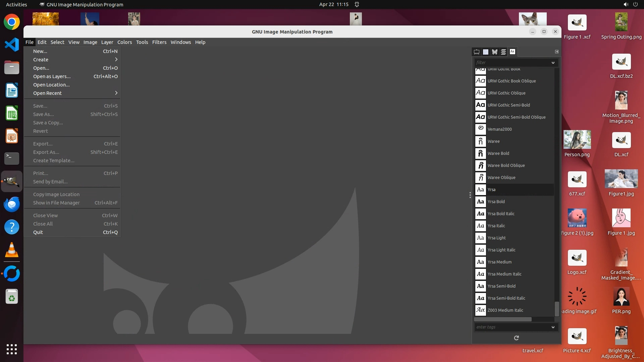Open the Filters menu

click(159, 42)
